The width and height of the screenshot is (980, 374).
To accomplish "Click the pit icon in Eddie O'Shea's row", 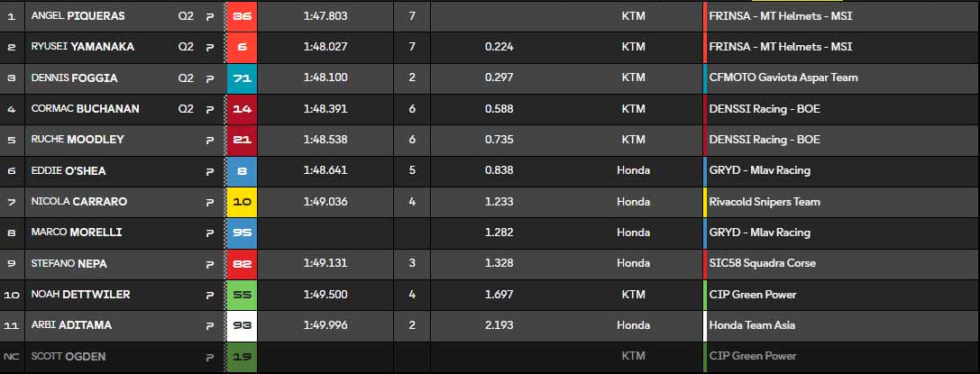I will pos(210,170).
